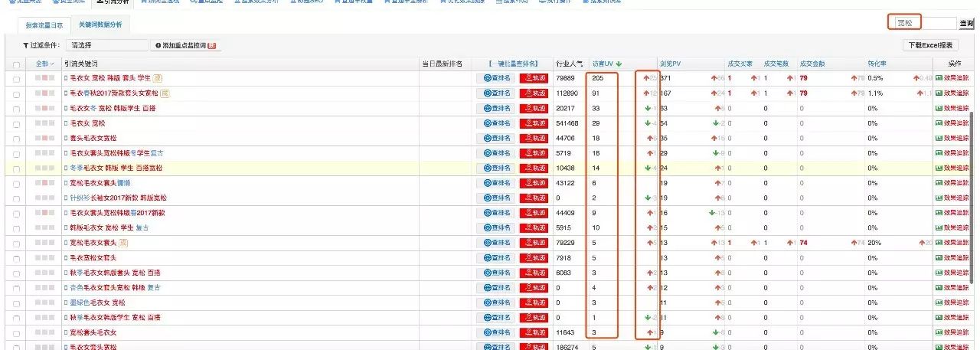Tick checkbox for 套头毛衣女宽松 row
The height and width of the screenshot is (350, 980).
(17, 138)
